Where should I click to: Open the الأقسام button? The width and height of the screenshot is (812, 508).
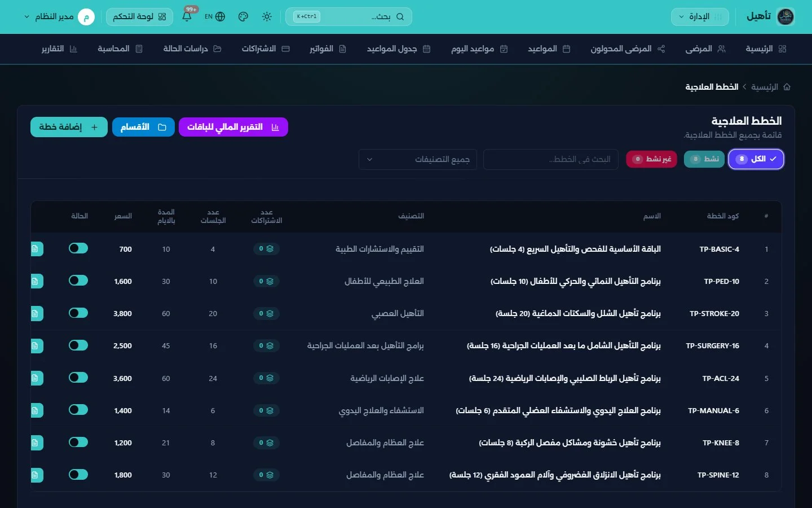point(143,127)
